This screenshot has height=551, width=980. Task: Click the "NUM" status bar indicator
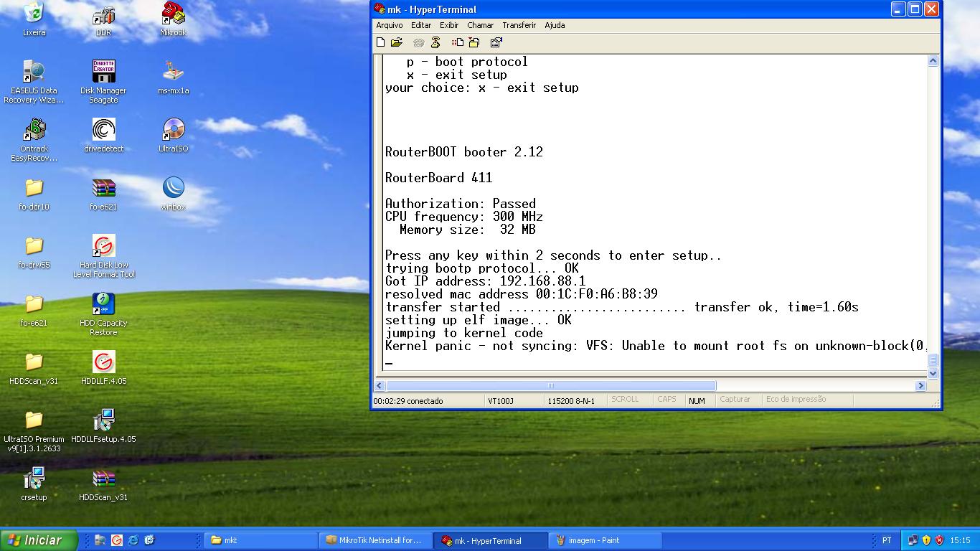click(697, 400)
